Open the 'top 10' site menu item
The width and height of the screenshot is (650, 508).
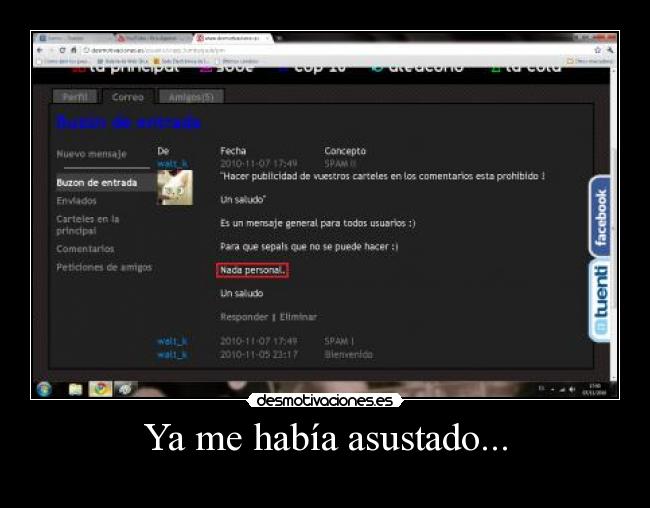pos(313,69)
